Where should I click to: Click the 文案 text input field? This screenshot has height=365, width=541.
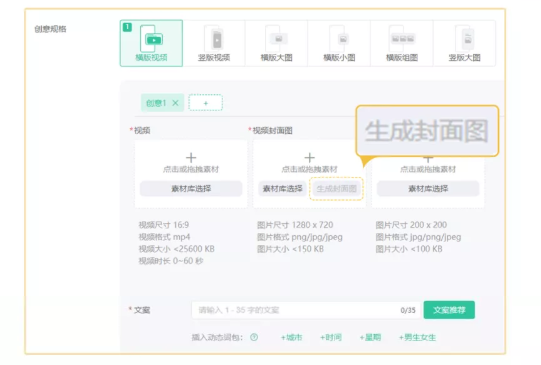[x=305, y=310]
